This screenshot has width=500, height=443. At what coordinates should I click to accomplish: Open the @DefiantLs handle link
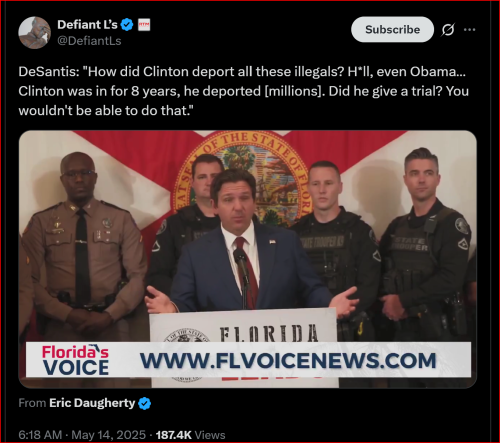click(x=89, y=41)
